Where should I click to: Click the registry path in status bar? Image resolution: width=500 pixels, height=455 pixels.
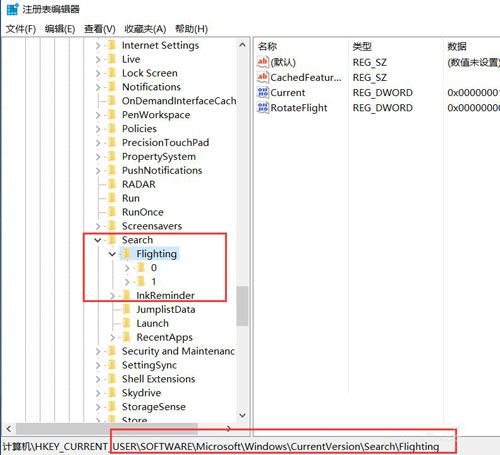pos(221,446)
